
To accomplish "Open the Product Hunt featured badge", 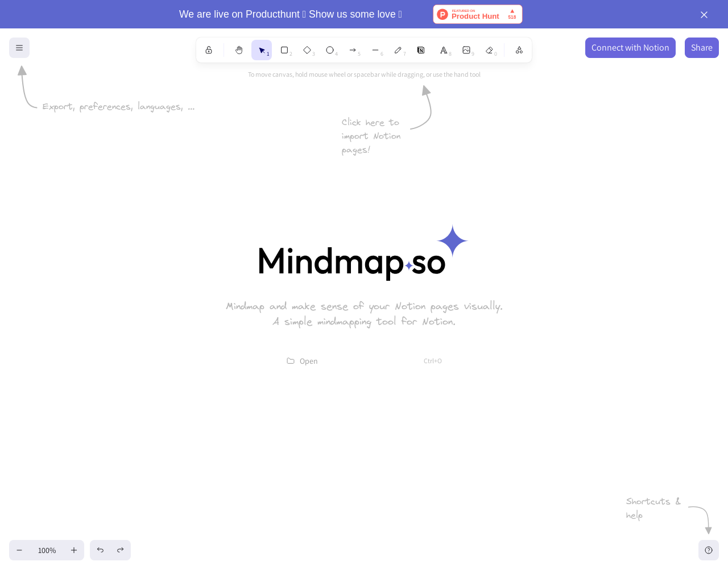I will pyautogui.click(x=478, y=14).
